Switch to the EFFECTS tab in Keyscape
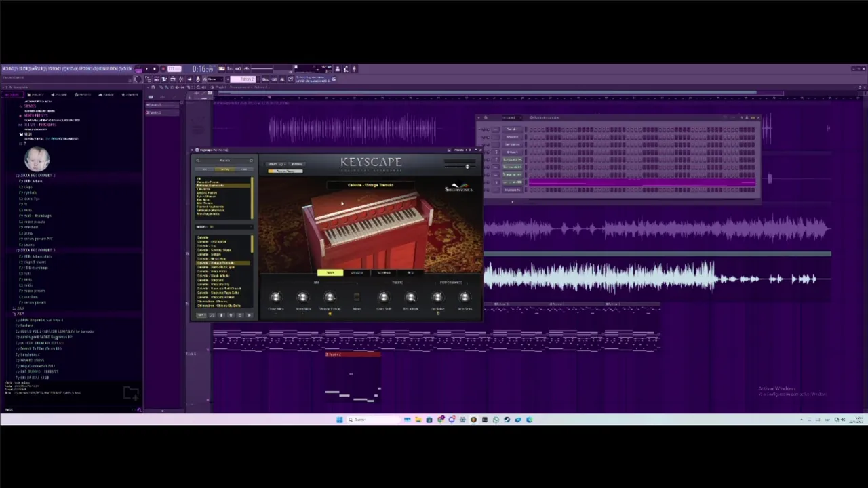The height and width of the screenshot is (488, 868). click(357, 272)
